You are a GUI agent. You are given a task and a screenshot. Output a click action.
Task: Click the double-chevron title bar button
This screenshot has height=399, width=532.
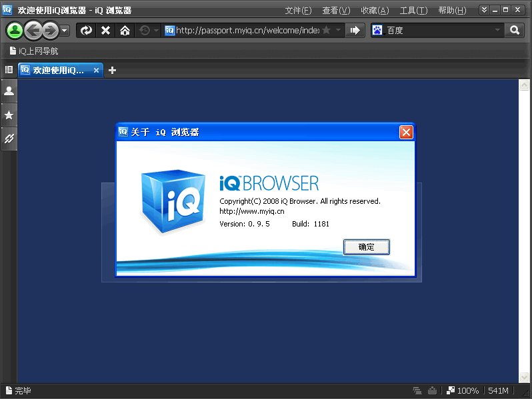coord(484,10)
